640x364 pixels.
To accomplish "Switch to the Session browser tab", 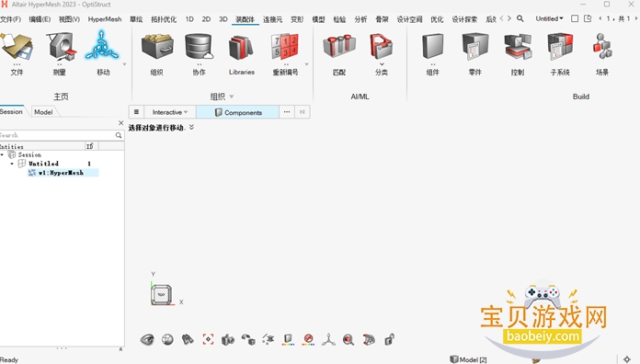I will pyautogui.click(x=11, y=111).
